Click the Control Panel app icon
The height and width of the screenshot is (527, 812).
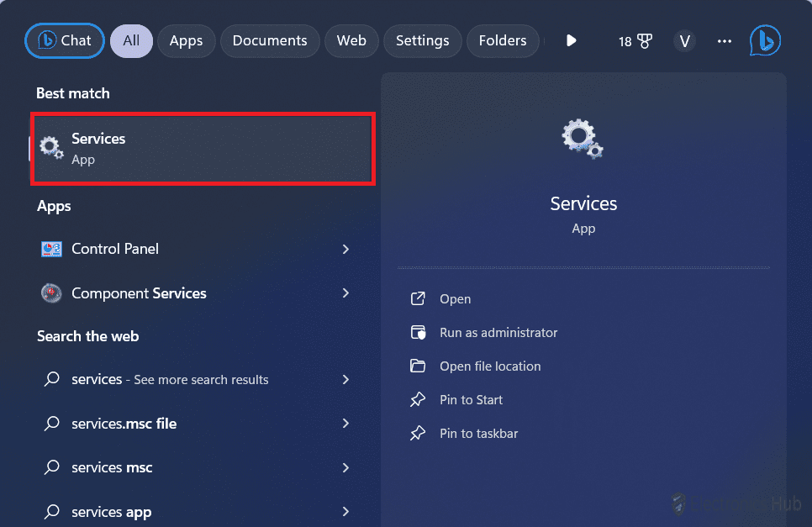coord(52,249)
